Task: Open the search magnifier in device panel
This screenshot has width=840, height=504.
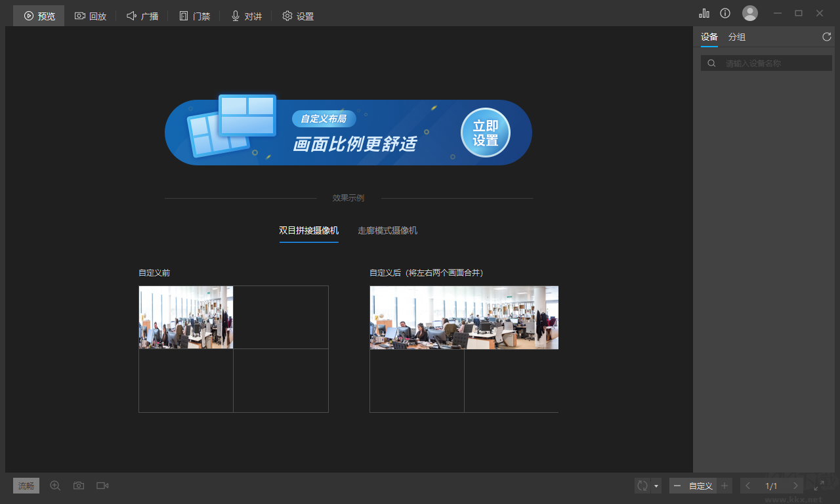Action: point(711,62)
